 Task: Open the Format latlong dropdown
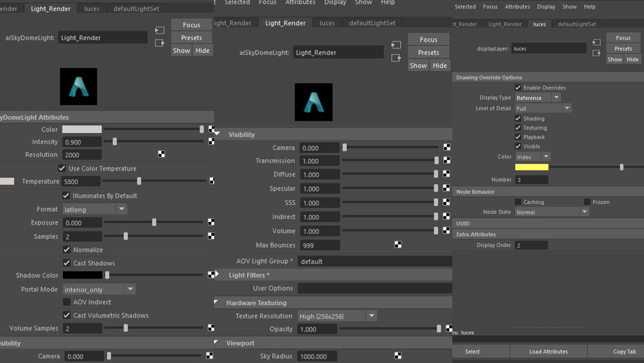(x=95, y=209)
